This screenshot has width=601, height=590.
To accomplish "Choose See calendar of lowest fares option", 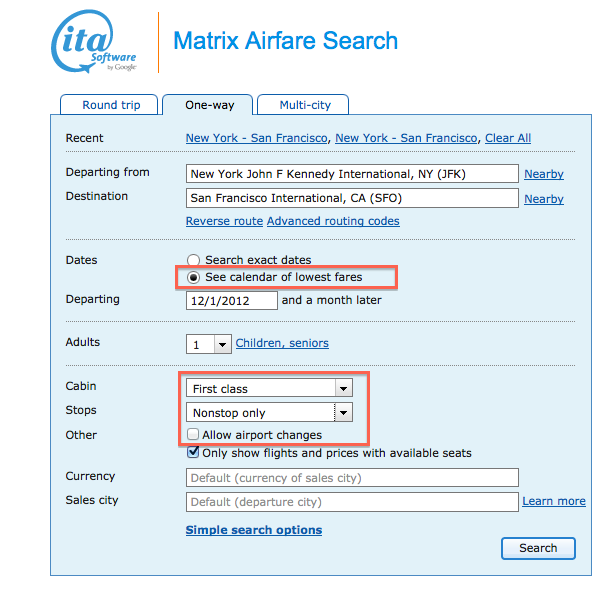I will tap(193, 277).
